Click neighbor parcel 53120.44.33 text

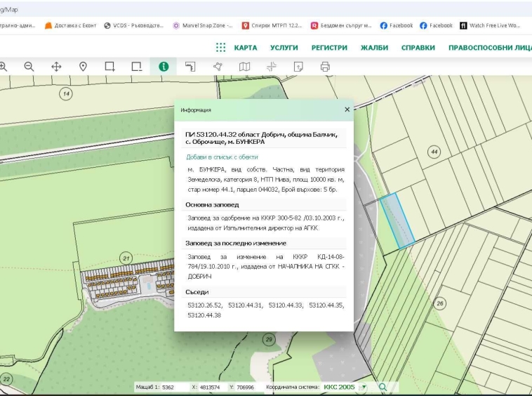tap(286, 305)
